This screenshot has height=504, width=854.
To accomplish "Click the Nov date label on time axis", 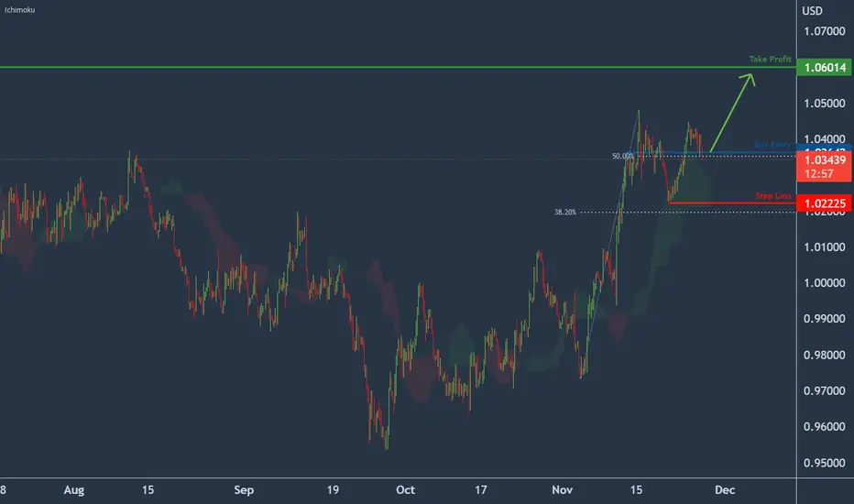I will click(x=562, y=490).
